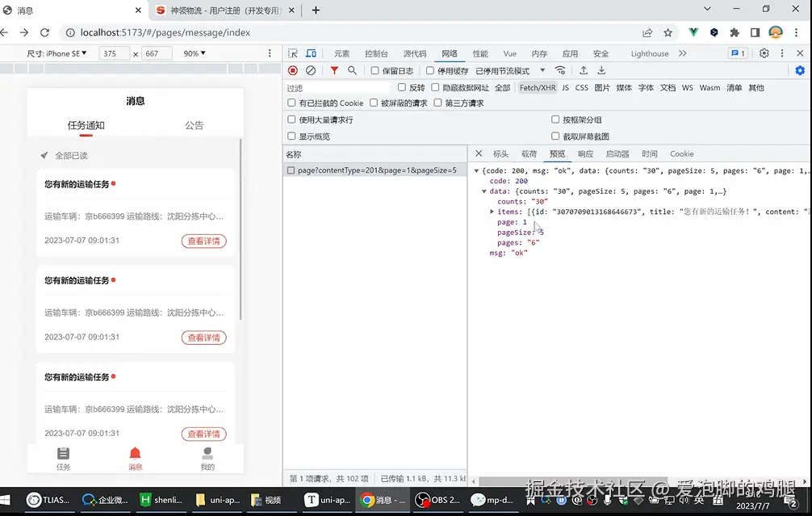This screenshot has width=812, height=516.
Task: Check the 反转 filter checkbox
Action: 402,87
